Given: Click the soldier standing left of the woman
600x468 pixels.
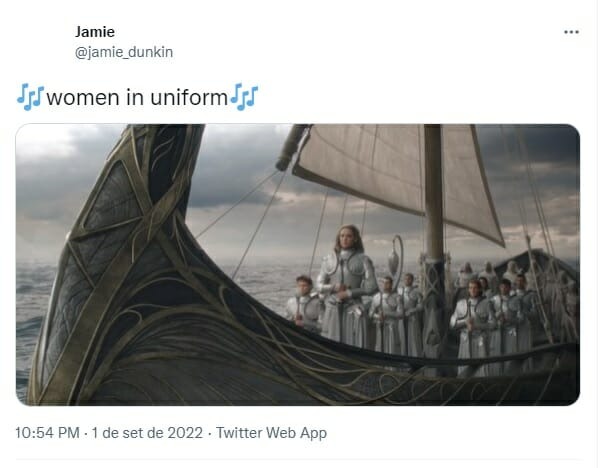Looking at the screenshot, I should (305, 302).
